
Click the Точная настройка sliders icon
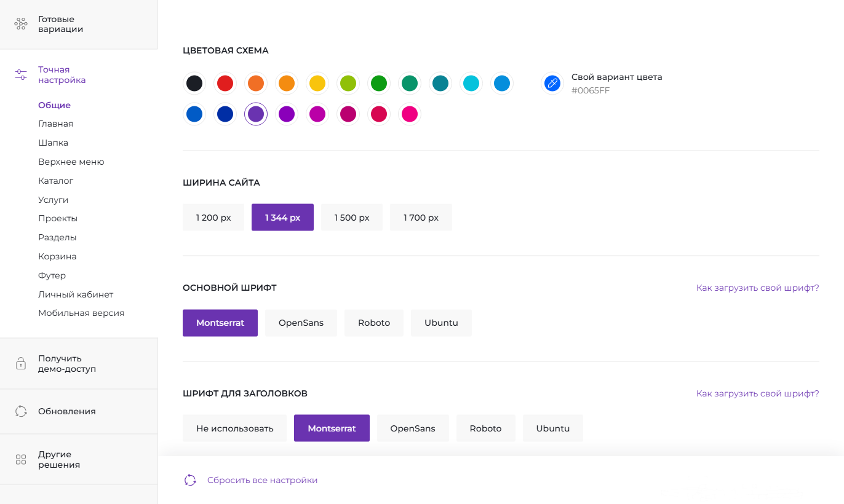(x=21, y=74)
